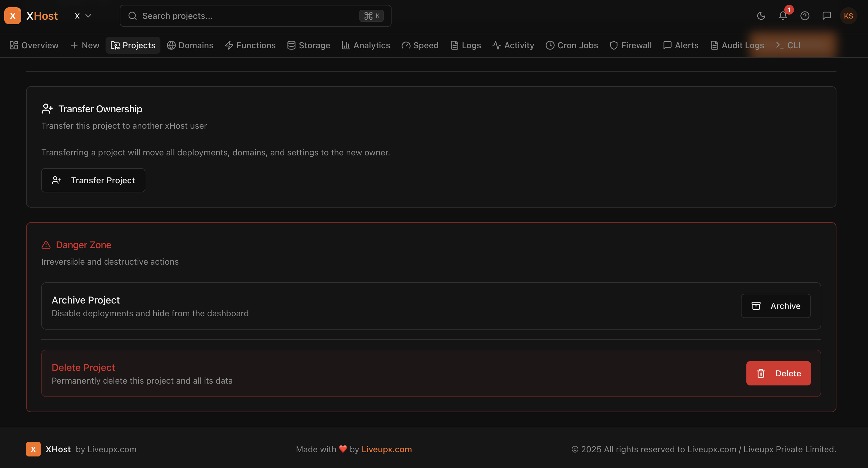Archive the current project
Screen dimensions: 868x468
[x=776, y=306]
